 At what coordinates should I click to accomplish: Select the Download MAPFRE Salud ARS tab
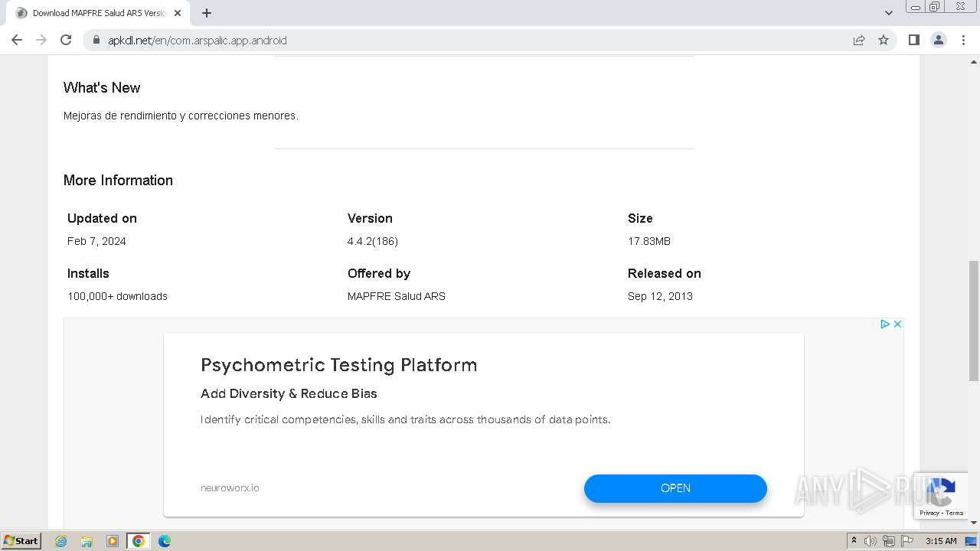(96, 13)
